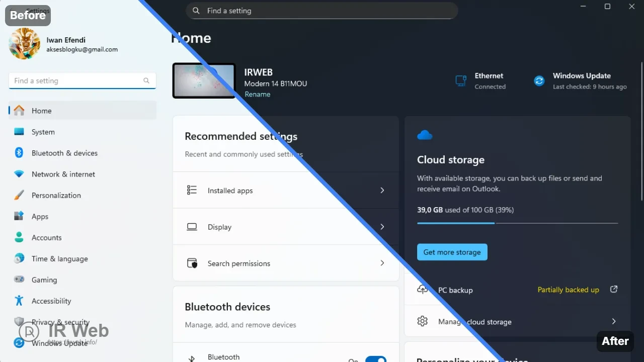Click the Home house icon

click(19, 110)
